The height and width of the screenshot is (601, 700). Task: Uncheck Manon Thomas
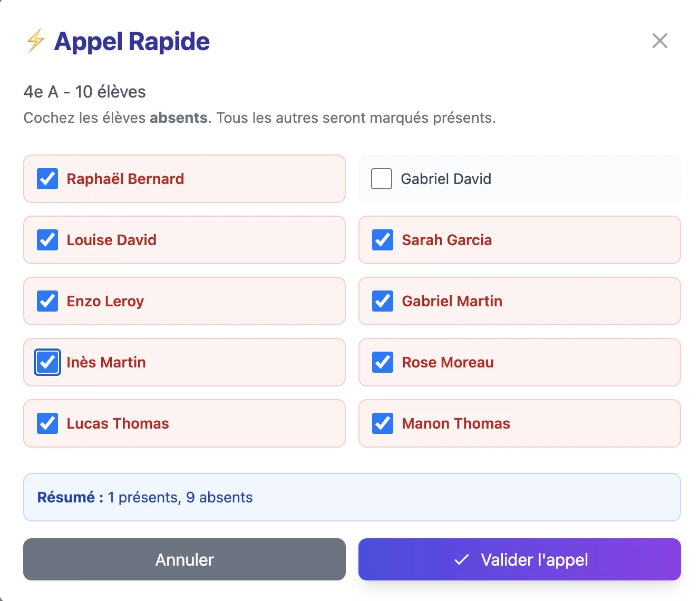[382, 423]
